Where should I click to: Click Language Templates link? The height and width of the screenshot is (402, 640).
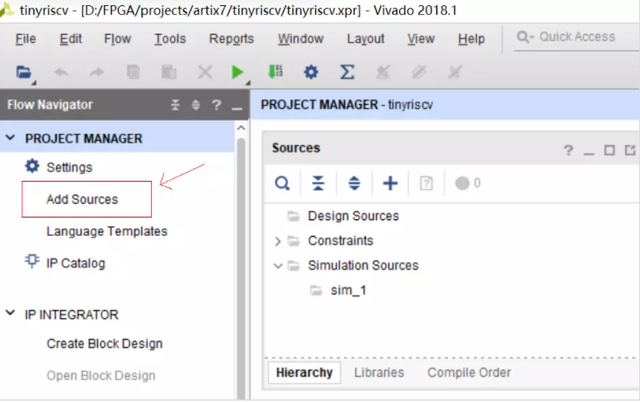point(106,231)
